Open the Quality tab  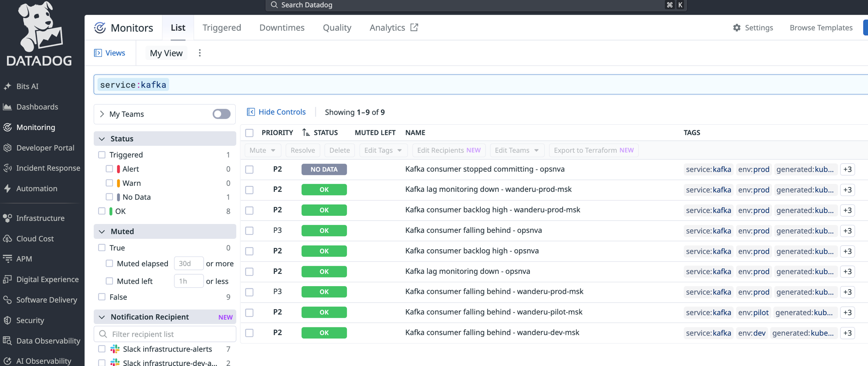pos(337,28)
